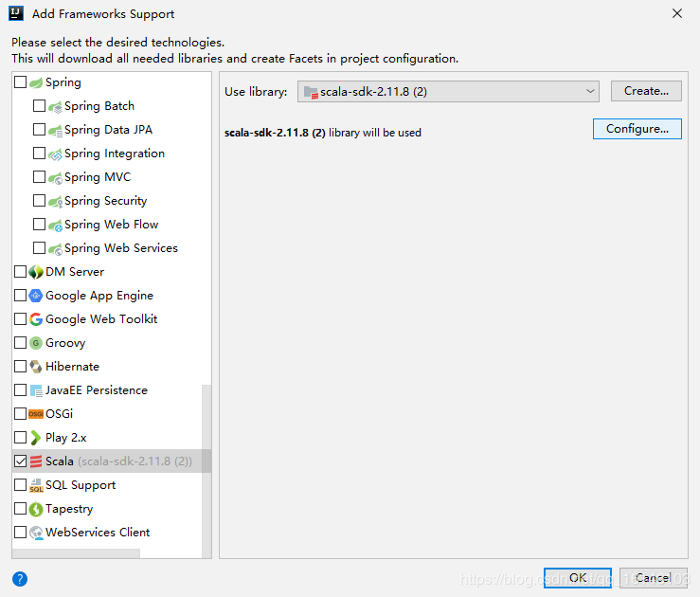Select the Google App Engine row label
This screenshot has width=700, height=597.
pos(99,296)
